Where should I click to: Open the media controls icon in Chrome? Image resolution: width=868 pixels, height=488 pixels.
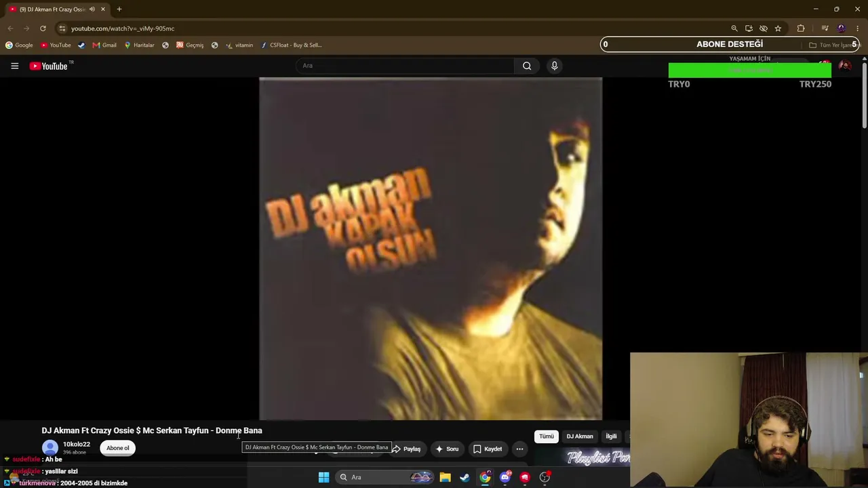point(825,28)
